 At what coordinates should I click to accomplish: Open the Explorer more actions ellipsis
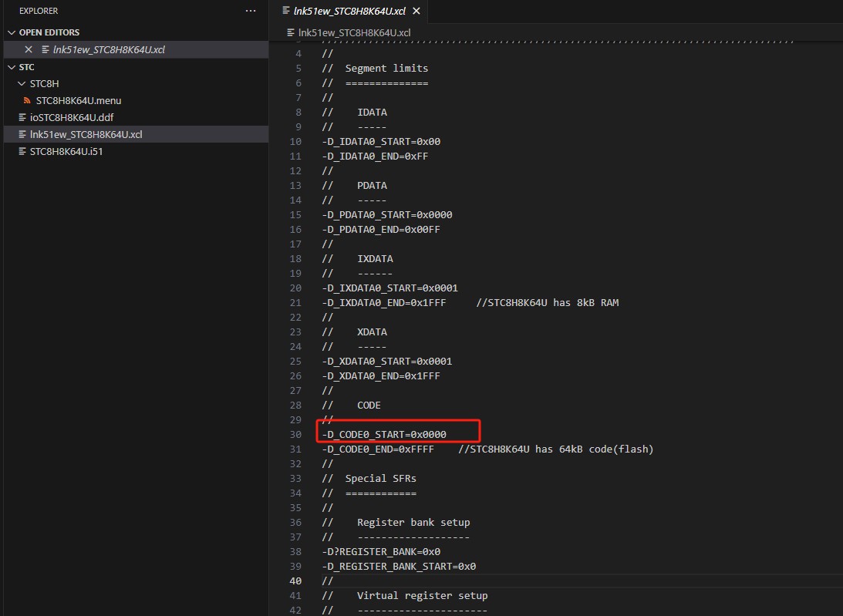251,11
